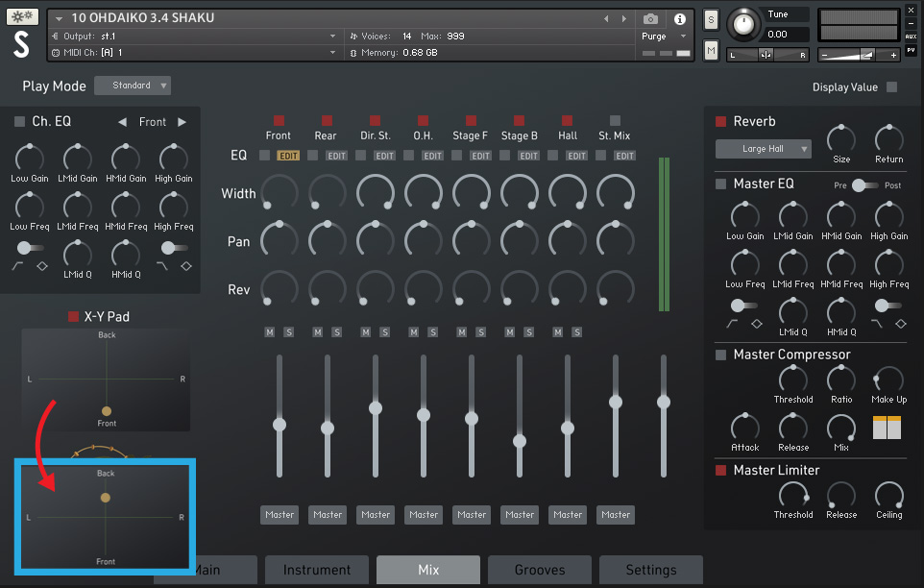Viewport: 924px width, 588px height.
Task: Enable the Master EQ
Action: (720, 184)
